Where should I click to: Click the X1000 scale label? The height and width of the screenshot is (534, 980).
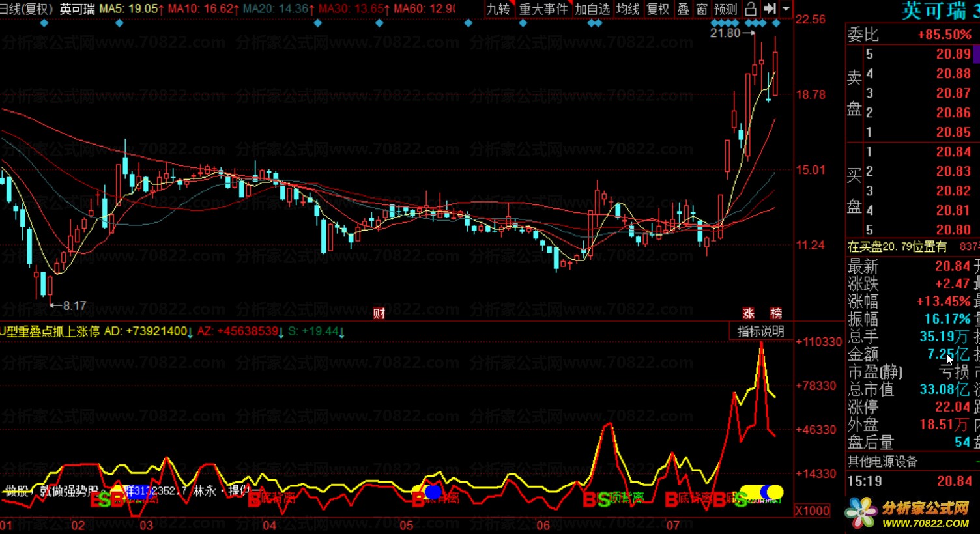[813, 511]
